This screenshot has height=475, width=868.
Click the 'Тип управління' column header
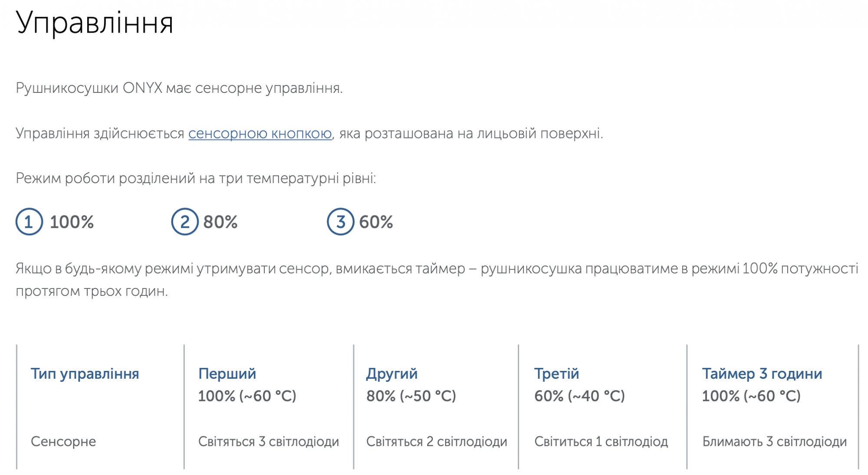click(85, 373)
